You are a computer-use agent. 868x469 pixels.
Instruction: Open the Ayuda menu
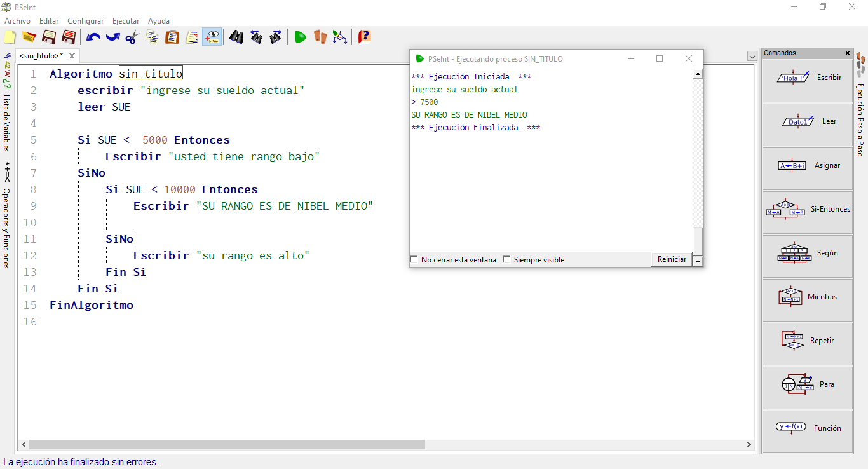pyautogui.click(x=159, y=21)
